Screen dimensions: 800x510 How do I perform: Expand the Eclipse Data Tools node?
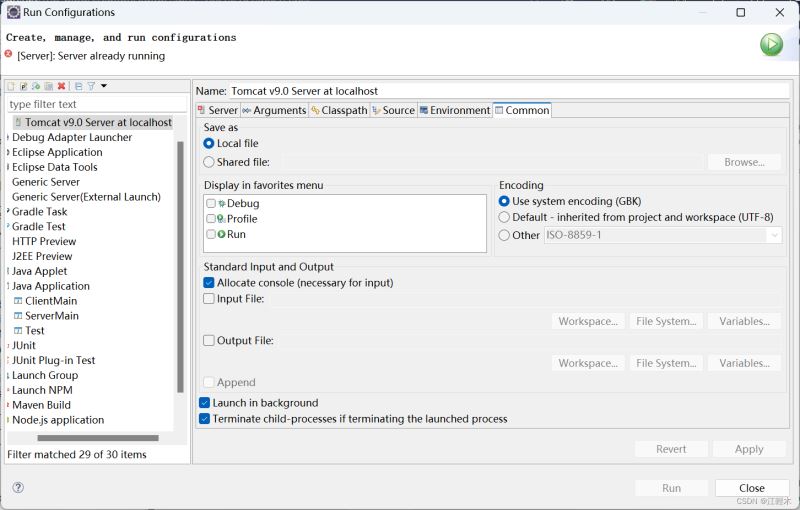click(x=8, y=167)
